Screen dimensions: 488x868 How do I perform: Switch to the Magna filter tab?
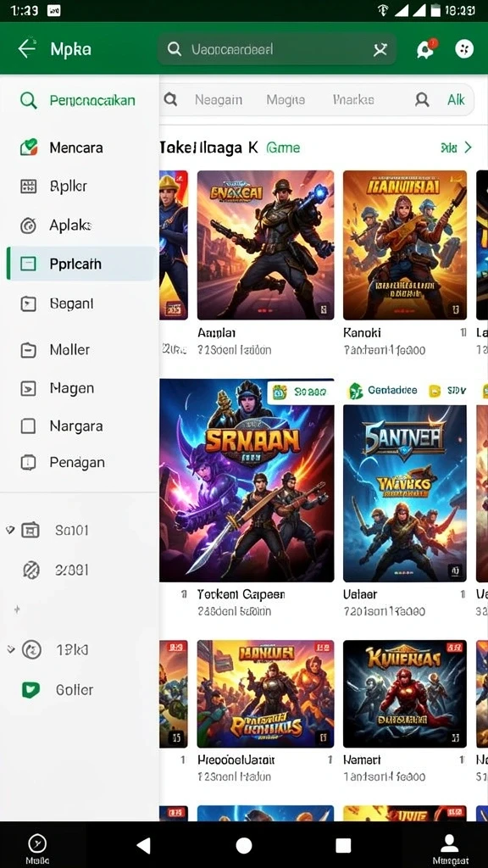point(286,100)
